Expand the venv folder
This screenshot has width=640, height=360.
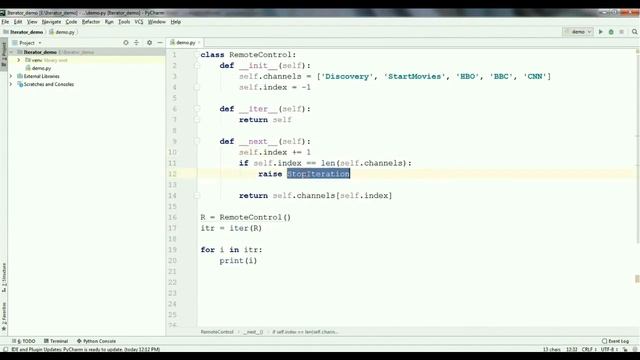(x=18, y=60)
